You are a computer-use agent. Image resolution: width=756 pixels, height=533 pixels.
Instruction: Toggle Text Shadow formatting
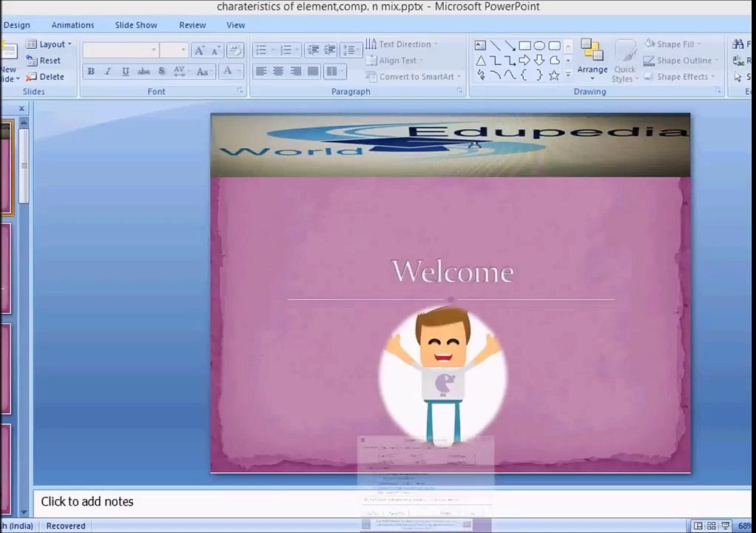pyautogui.click(x=161, y=71)
